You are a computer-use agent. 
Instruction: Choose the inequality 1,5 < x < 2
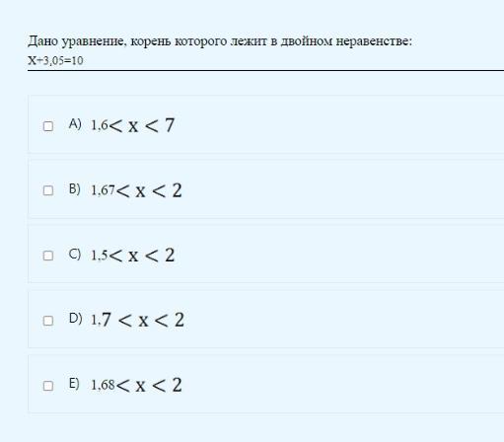coord(133,256)
